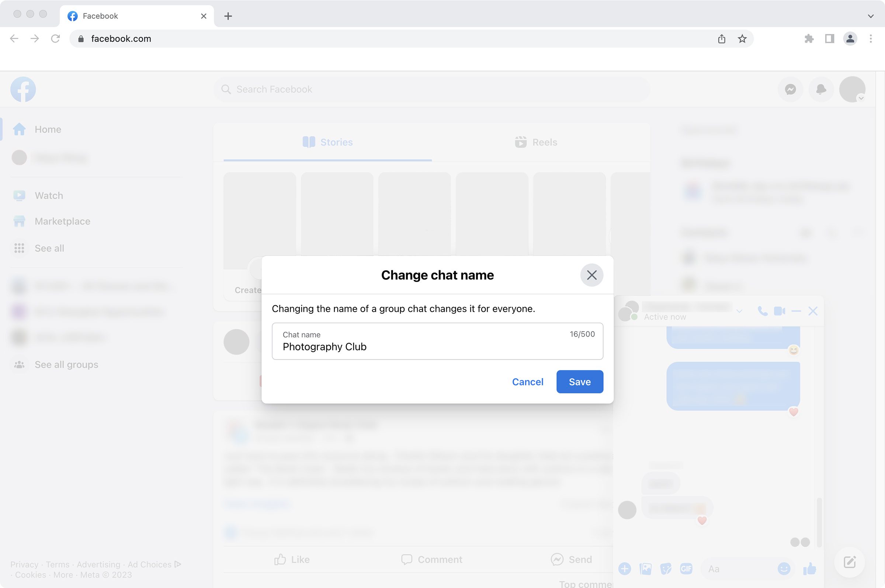Open more actions plus icon in chat
The image size is (885, 588).
click(624, 568)
